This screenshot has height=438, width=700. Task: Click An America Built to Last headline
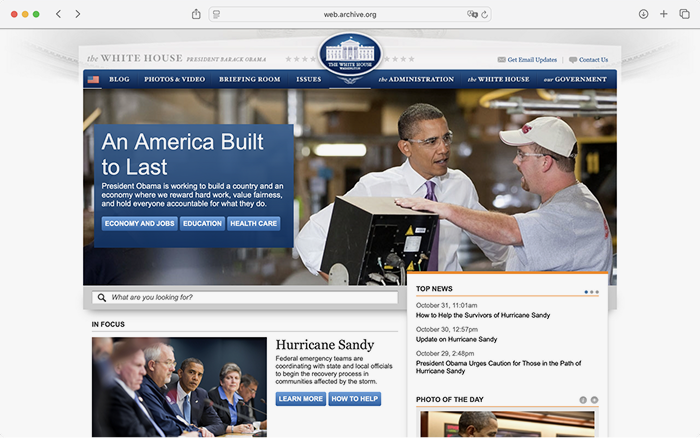pyautogui.click(x=182, y=154)
